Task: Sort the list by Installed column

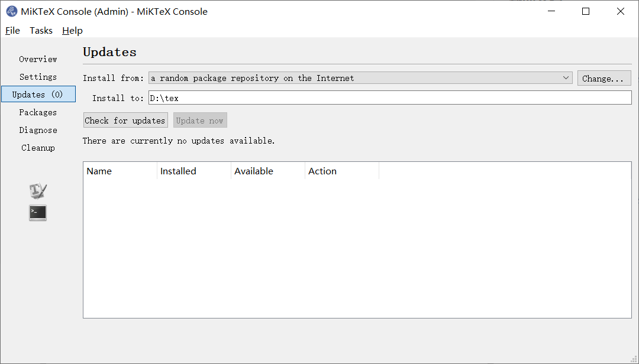Action: point(194,171)
